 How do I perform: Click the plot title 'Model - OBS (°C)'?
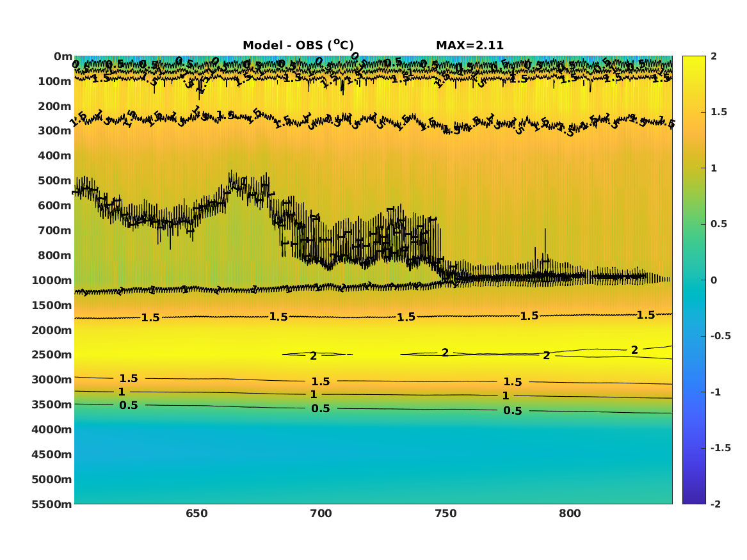(x=298, y=45)
